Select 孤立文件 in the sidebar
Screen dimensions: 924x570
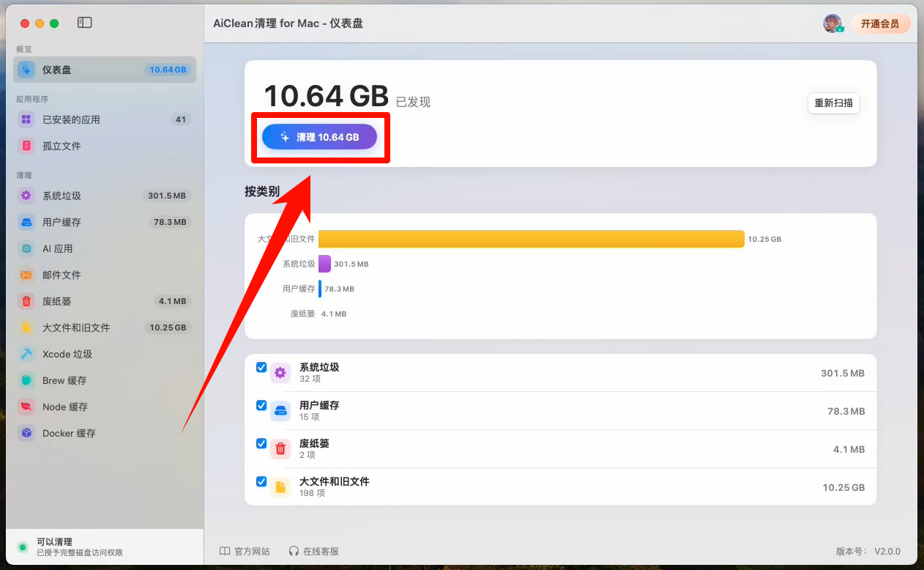pos(105,146)
